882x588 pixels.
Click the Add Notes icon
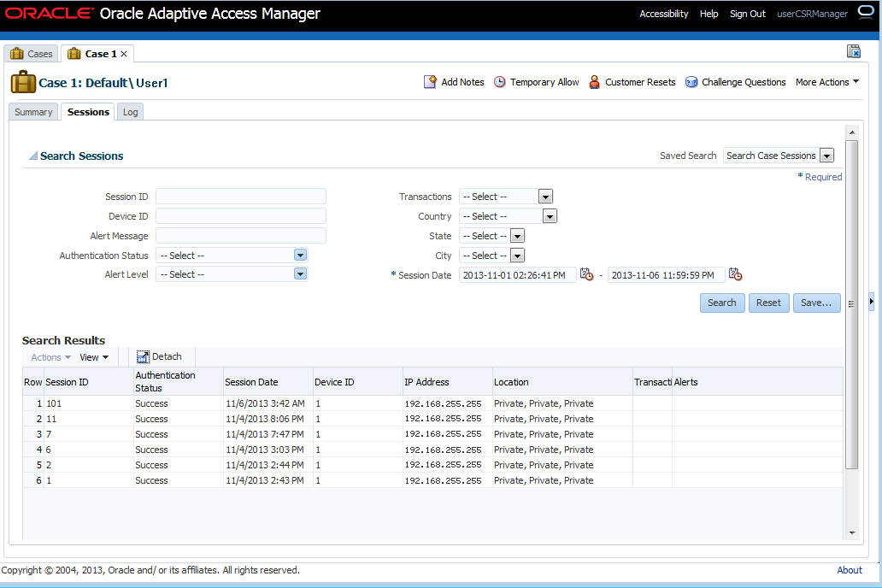tap(430, 82)
